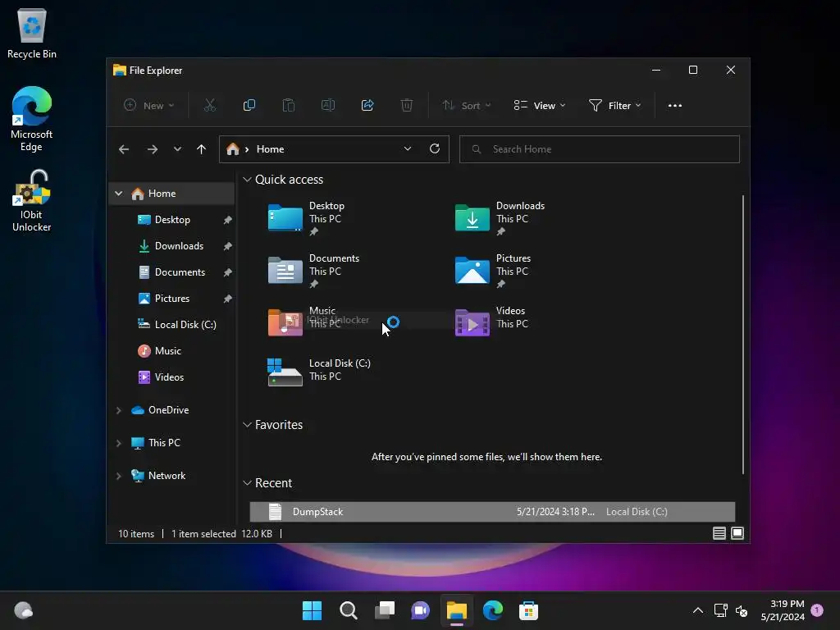Click the Cut scissors icon in toolbar
The image size is (840, 630).
point(209,106)
